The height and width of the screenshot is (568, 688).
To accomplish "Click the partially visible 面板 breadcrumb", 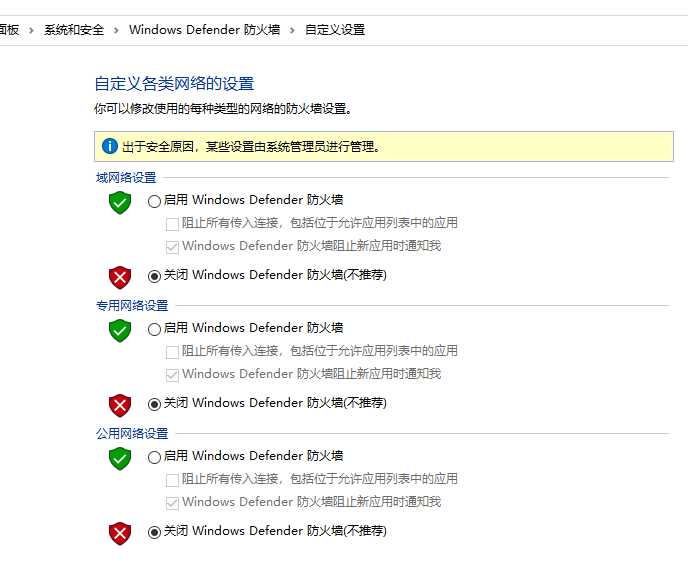I will pos(9,30).
